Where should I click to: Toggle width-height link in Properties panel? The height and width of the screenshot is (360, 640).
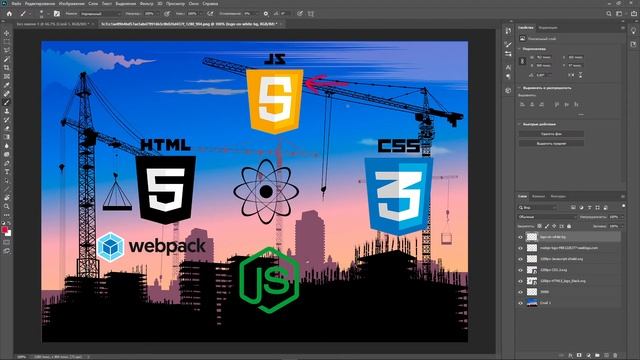522,61
